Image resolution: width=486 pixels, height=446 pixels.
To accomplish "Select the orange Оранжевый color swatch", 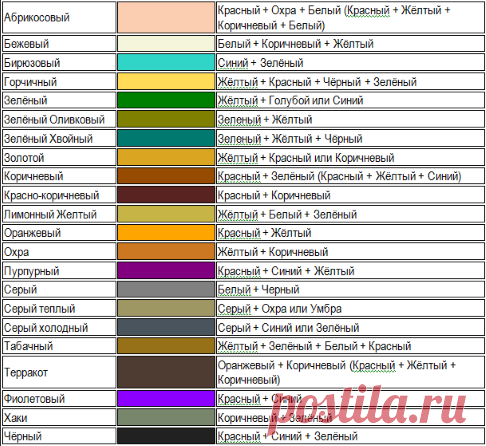I will (166, 233).
